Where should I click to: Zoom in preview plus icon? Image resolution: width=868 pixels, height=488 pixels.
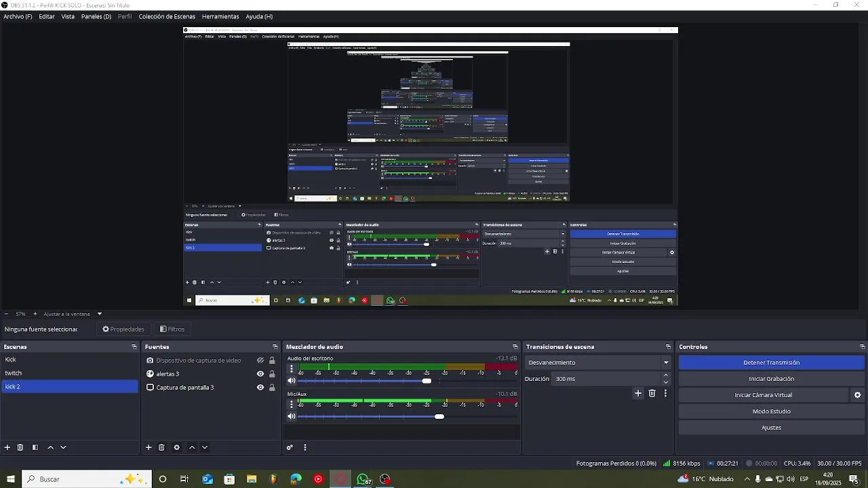coord(35,314)
